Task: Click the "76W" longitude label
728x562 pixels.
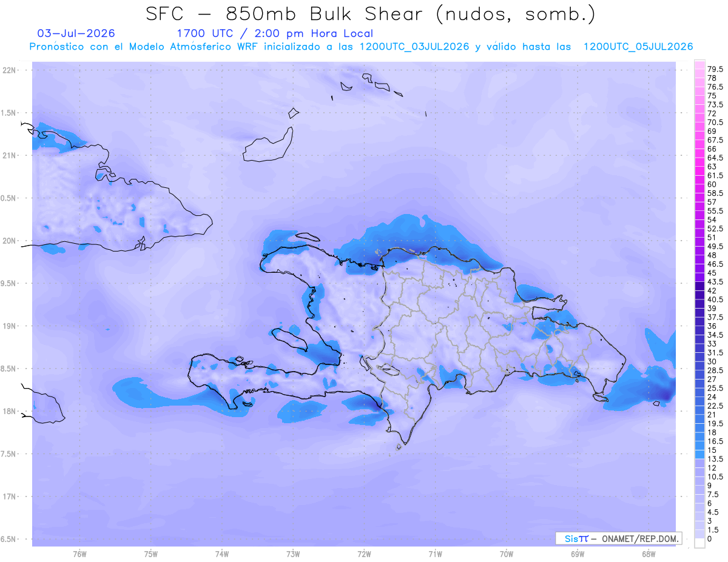Action: [79, 554]
